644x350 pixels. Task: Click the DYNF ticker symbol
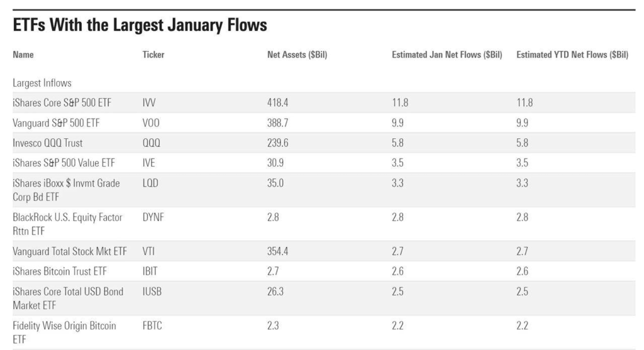153,217
